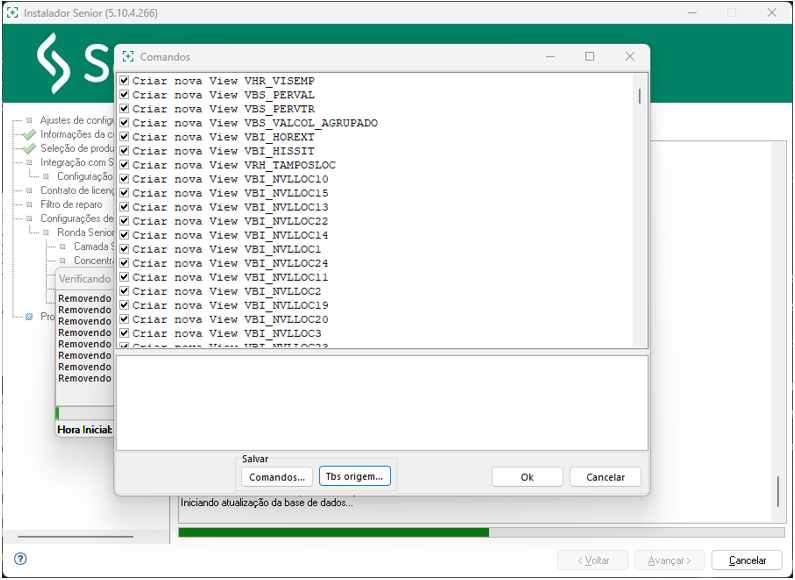Toggle VBI_HOREXT view checkbox

tap(124, 136)
